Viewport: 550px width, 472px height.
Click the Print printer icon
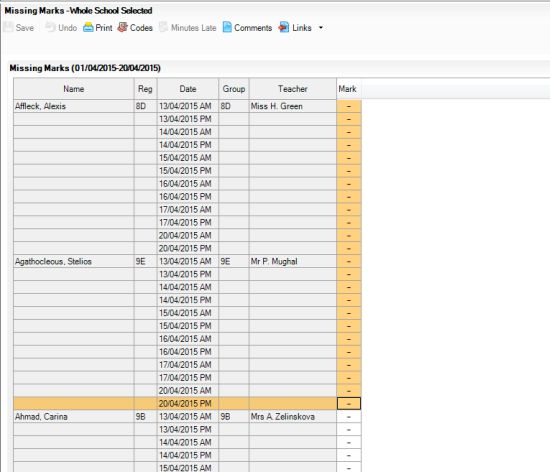88,27
